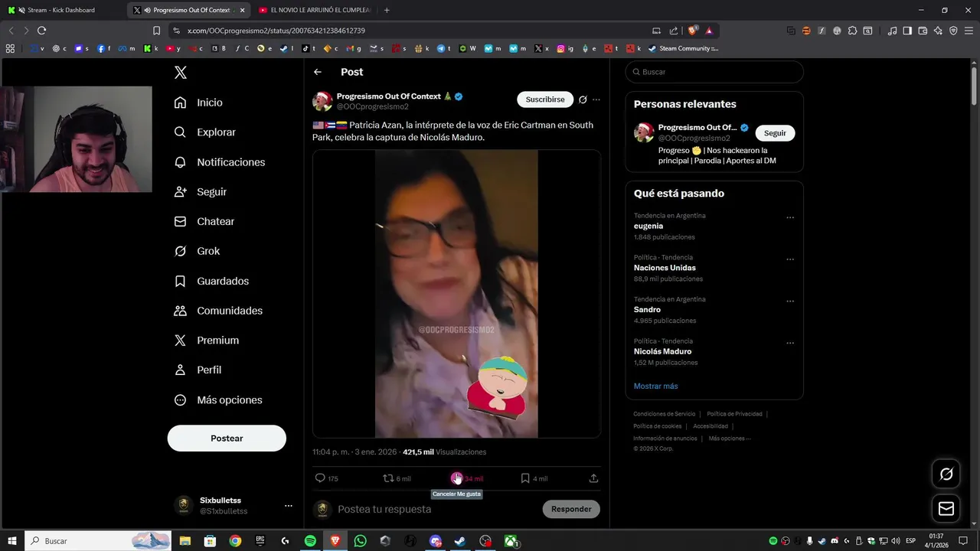
Task: Go back using the Post back arrow
Action: click(318, 72)
